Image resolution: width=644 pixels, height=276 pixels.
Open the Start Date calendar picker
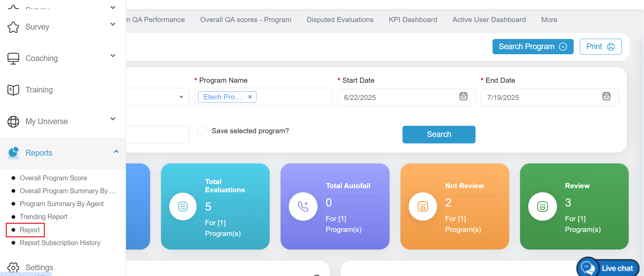click(463, 96)
